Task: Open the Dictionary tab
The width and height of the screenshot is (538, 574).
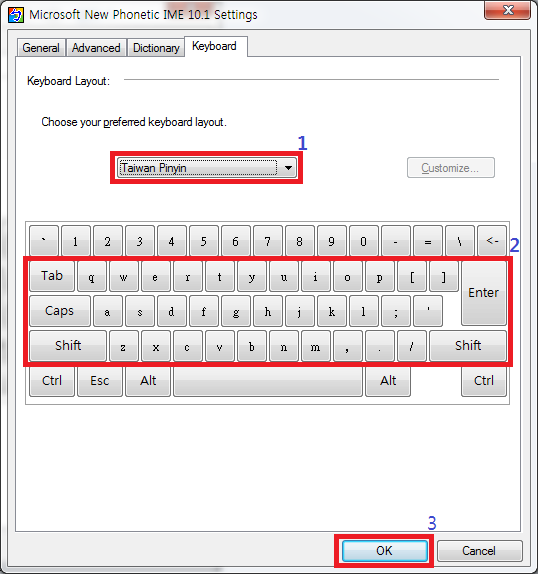Action: [156, 48]
